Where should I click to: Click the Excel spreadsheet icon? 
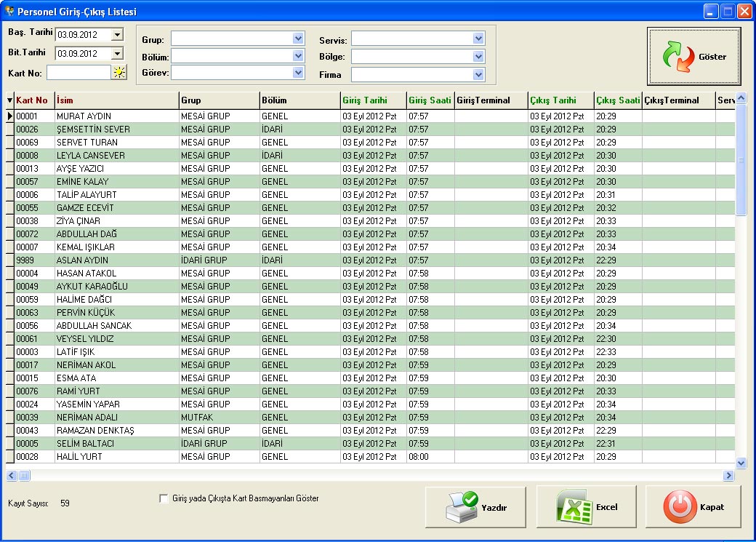pos(574,507)
